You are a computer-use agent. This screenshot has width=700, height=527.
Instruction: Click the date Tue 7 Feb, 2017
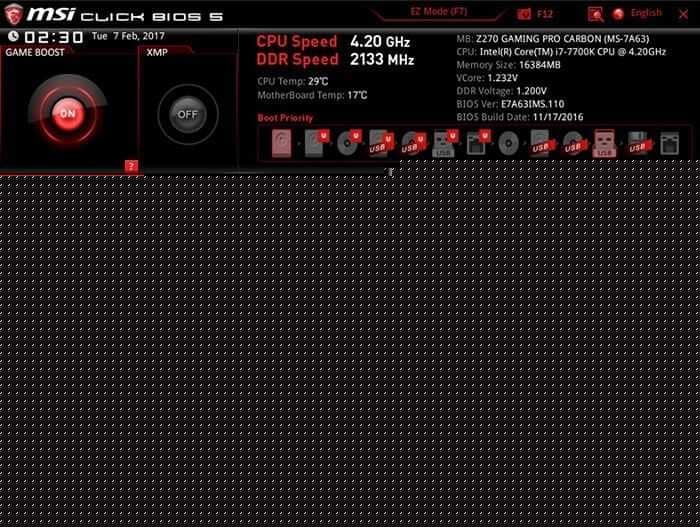point(128,36)
